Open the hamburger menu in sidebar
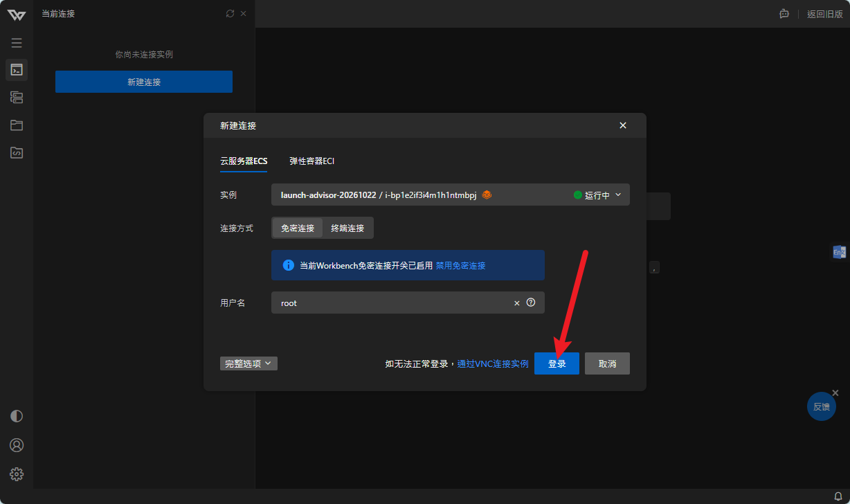Screen dimensions: 850x504 point(17,43)
